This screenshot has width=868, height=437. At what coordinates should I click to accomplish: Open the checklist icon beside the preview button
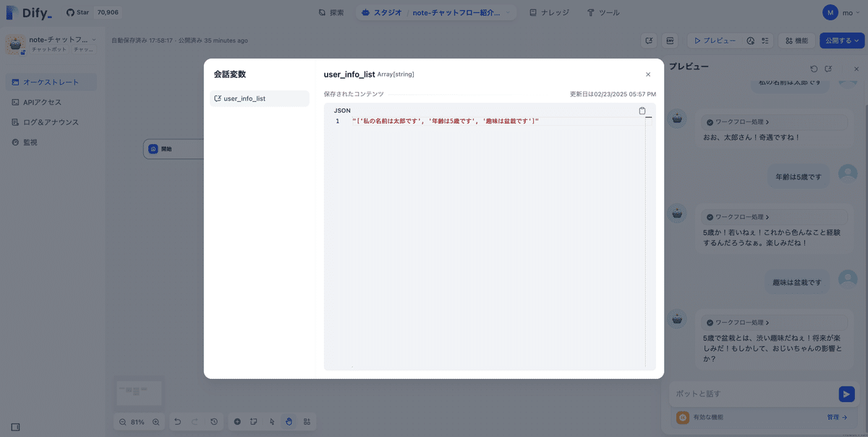click(765, 40)
